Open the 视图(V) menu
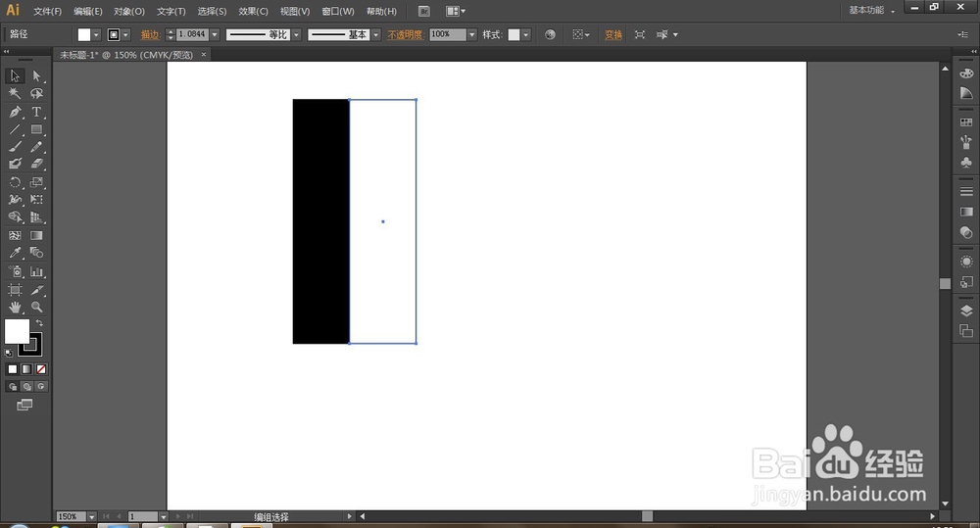Viewport: 980px width, 528px height. [x=294, y=11]
